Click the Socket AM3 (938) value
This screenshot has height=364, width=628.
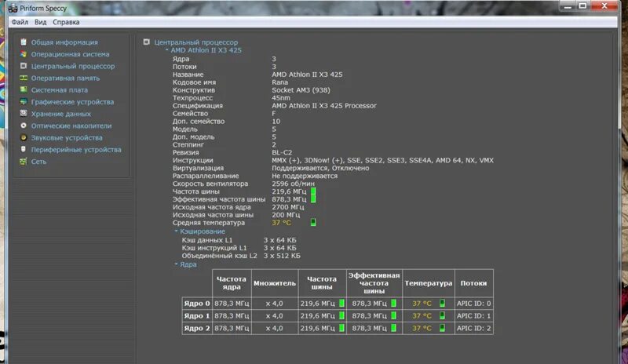pos(301,90)
